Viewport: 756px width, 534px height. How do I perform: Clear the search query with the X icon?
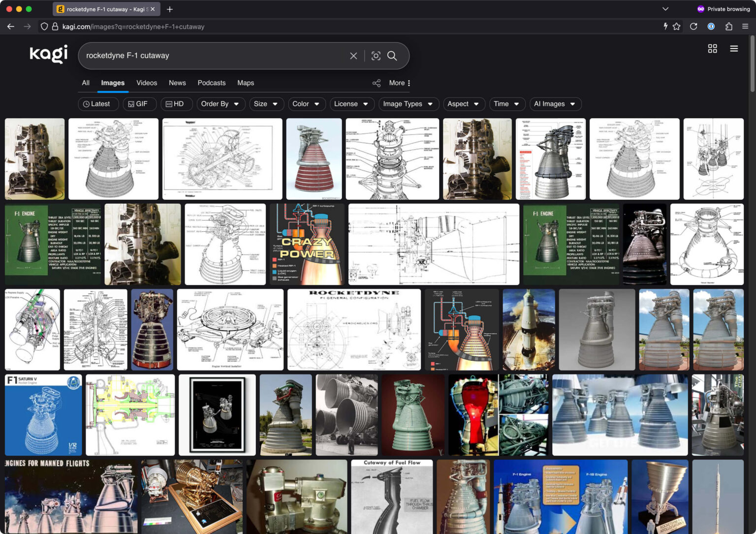353,56
